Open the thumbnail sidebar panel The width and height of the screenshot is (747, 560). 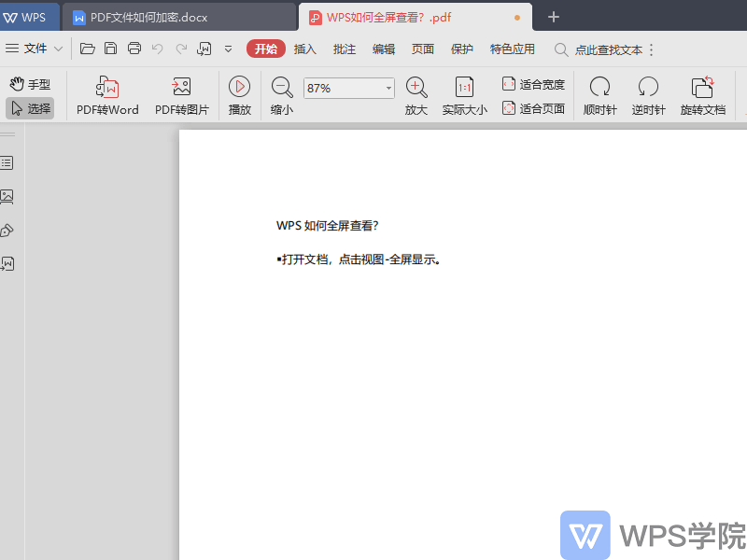[7, 197]
